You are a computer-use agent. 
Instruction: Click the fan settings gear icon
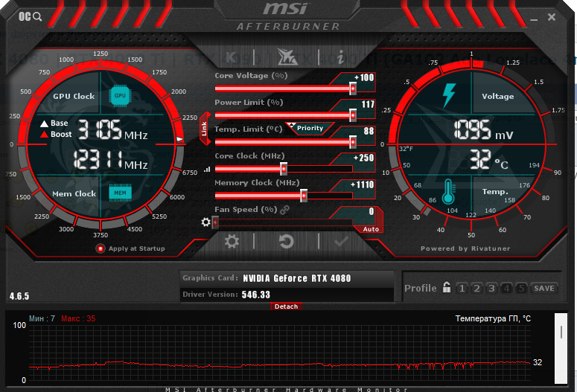tap(205, 222)
